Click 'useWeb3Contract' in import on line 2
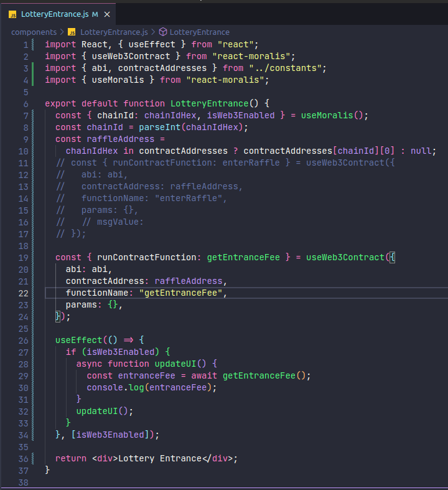The width and height of the screenshot is (448, 490). point(131,56)
